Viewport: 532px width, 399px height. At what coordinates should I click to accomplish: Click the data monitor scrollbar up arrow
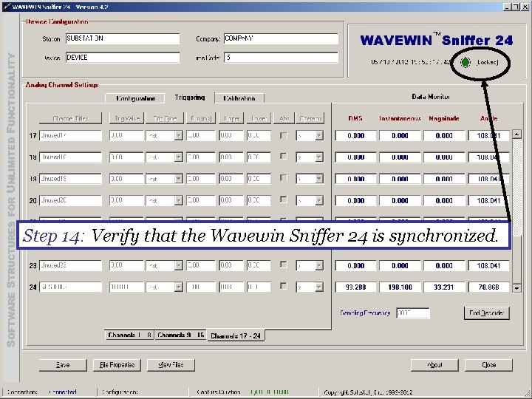[516, 134]
